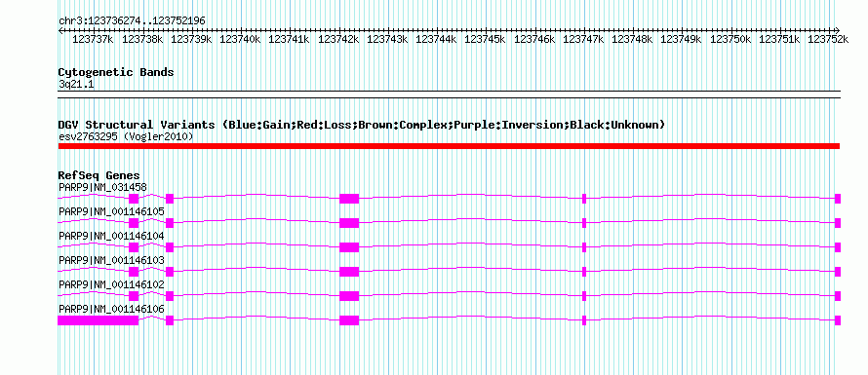Screen dimensions: 868x375
Task: Click the 123748k ruler tick label
Action: [632, 39]
